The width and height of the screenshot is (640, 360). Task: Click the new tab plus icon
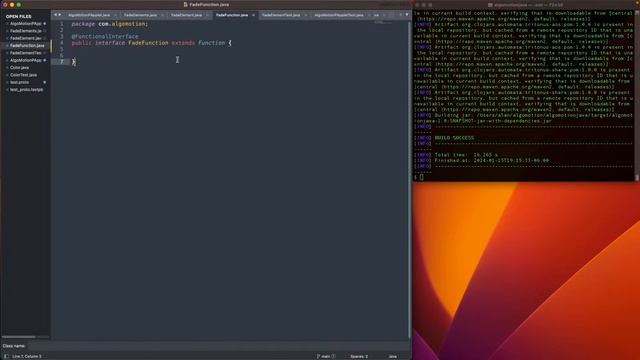(x=400, y=15)
